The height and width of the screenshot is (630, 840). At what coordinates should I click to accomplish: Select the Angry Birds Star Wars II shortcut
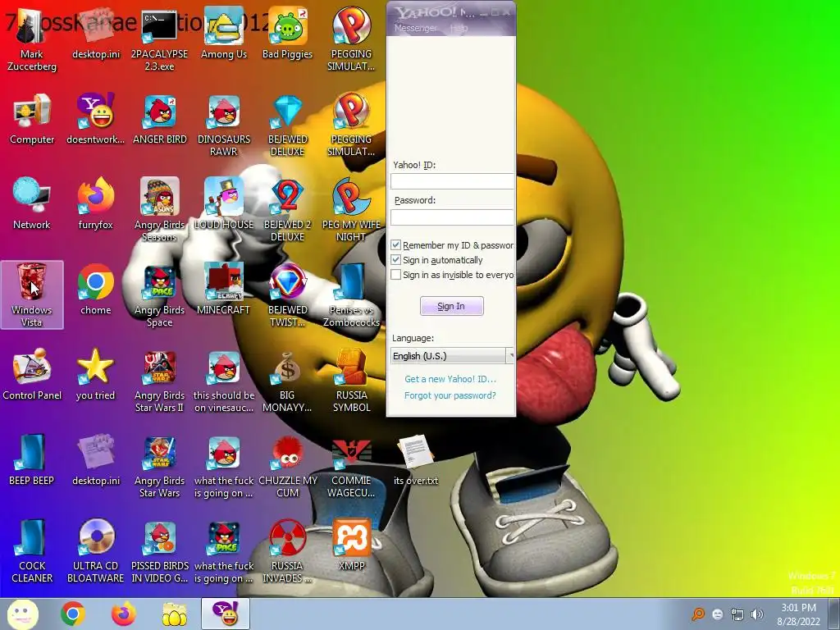160,381
